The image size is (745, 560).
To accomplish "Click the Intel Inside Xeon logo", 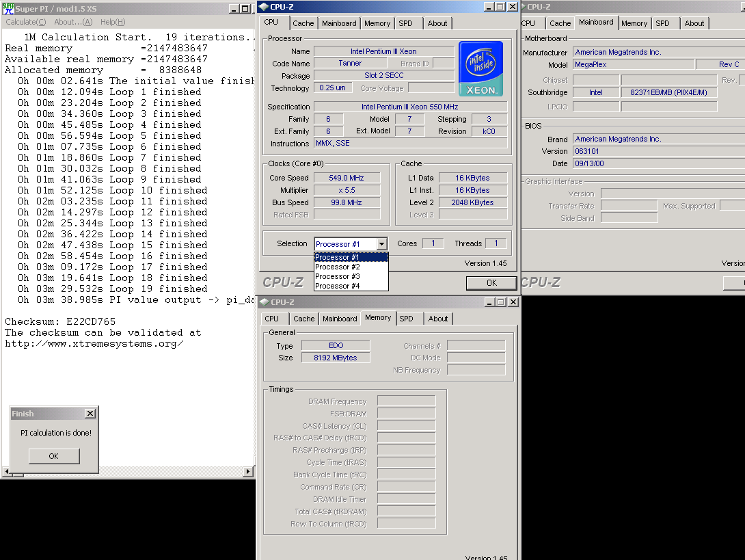I will pos(480,69).
